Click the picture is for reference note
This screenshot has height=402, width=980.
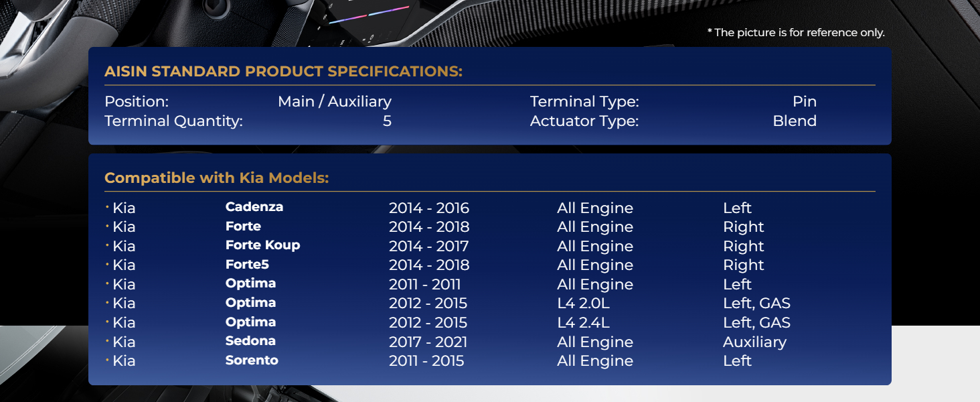pos(796,33)
